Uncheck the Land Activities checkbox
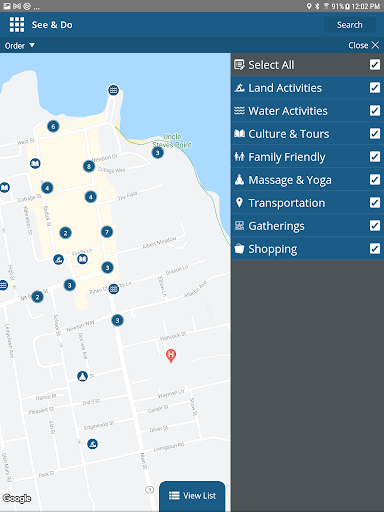This screenshot has width=384, height=512. [x=375, y=88]
